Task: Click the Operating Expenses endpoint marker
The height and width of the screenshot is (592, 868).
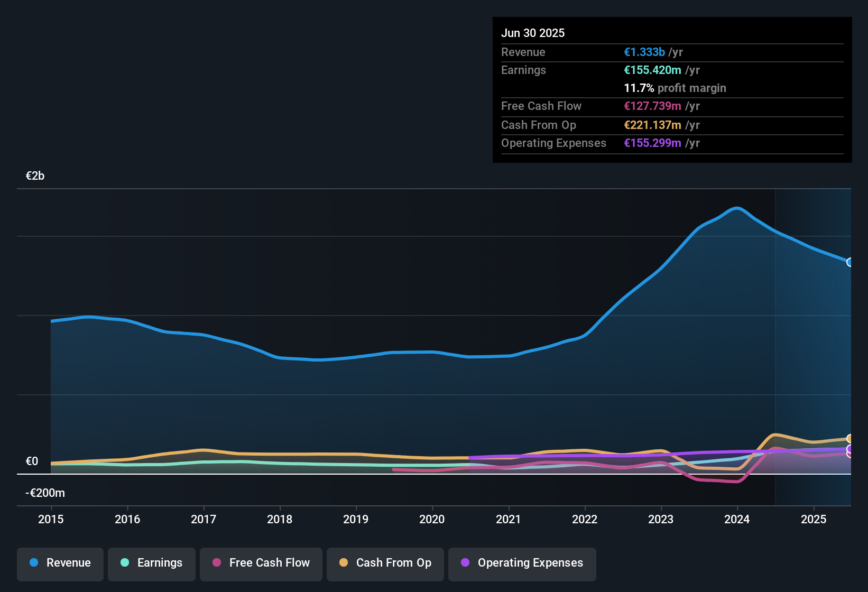Action: 848,448
